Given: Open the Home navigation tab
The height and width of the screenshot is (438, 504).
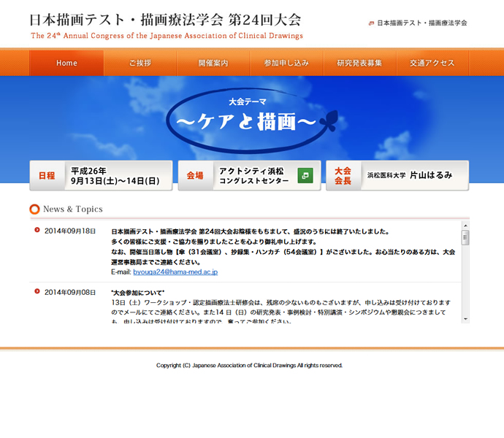Looking at the screenshot, I should click(66, 63).
